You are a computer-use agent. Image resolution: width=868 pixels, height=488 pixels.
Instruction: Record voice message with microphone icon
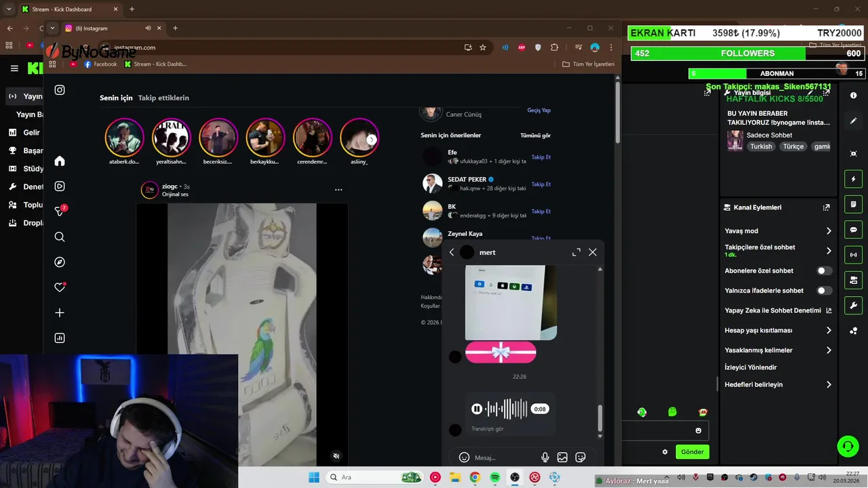click(545, 457)
